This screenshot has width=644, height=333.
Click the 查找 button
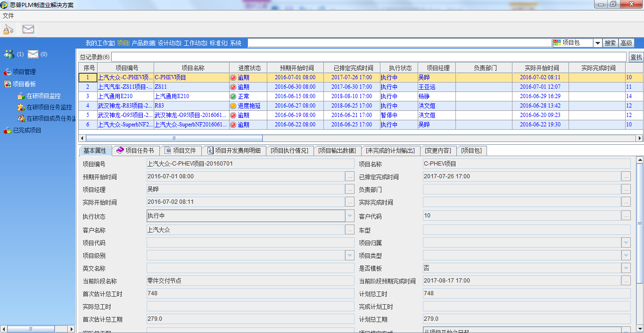[636, 57]
